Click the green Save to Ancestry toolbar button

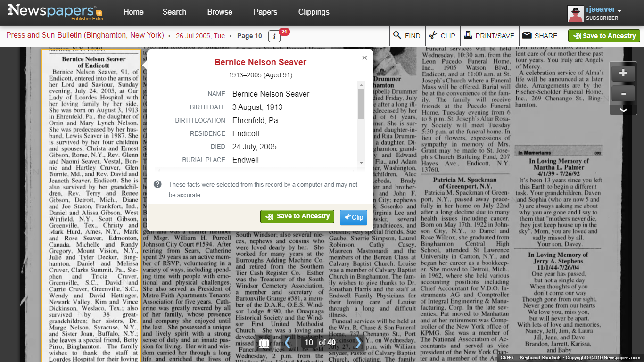click(x=604, y=36)
